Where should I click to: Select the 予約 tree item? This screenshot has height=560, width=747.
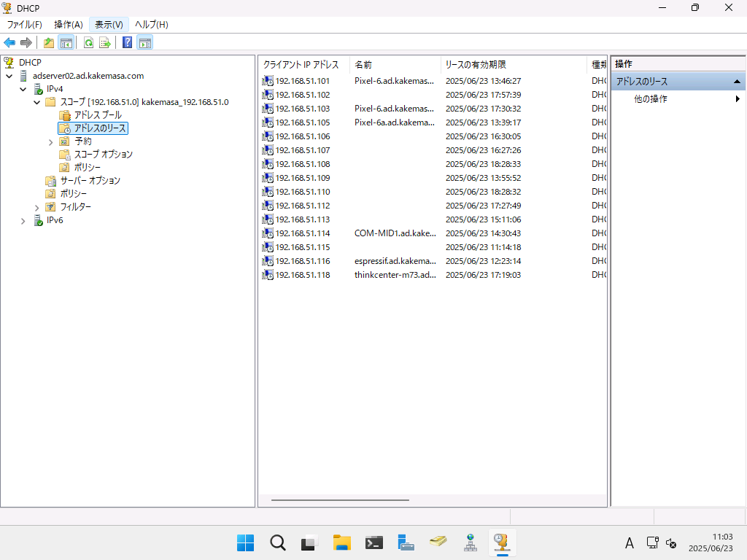click(83, 141)
